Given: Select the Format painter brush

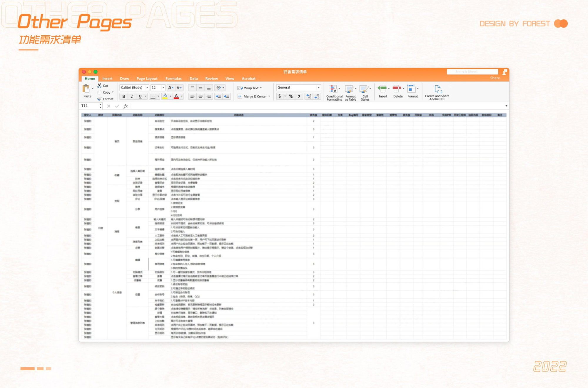Looking at the screenshot, I should click(x=99, y=99).
